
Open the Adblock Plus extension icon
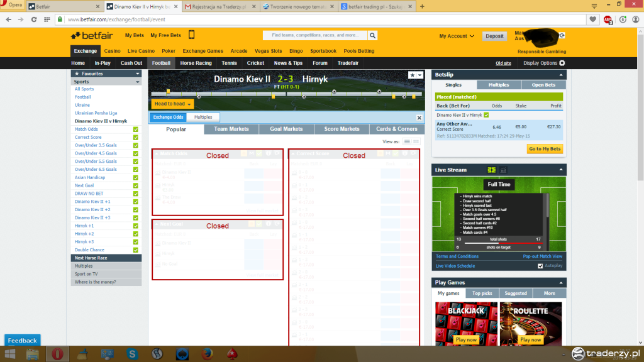click(608, 19)
